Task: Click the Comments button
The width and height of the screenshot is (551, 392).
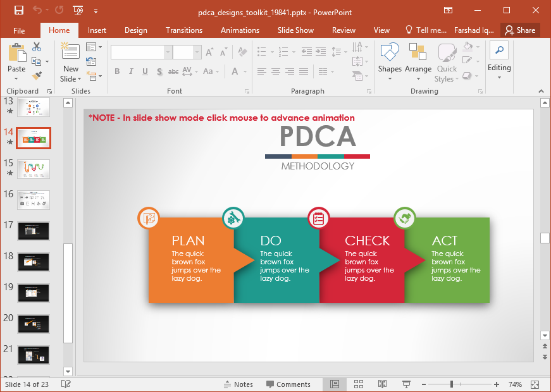Action: pos(288,384)
